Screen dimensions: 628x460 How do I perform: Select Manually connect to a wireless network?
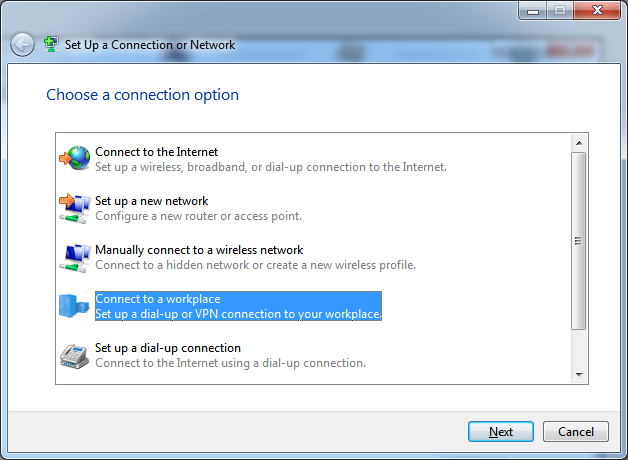(255, 257)
